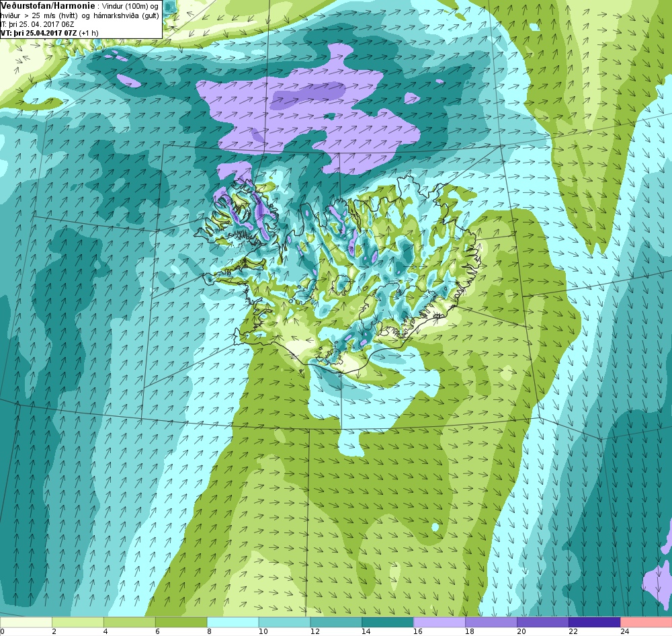Click the pink above-24 legend swatch
Screen dimensions: 672x636
coord(646,622)
